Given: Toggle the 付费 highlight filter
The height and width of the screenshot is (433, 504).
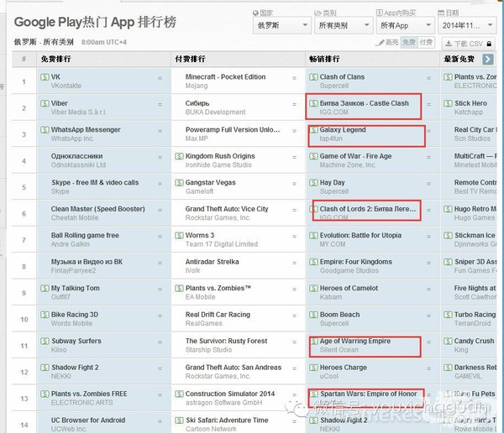Looking at the screenshot, I should 427,42.
